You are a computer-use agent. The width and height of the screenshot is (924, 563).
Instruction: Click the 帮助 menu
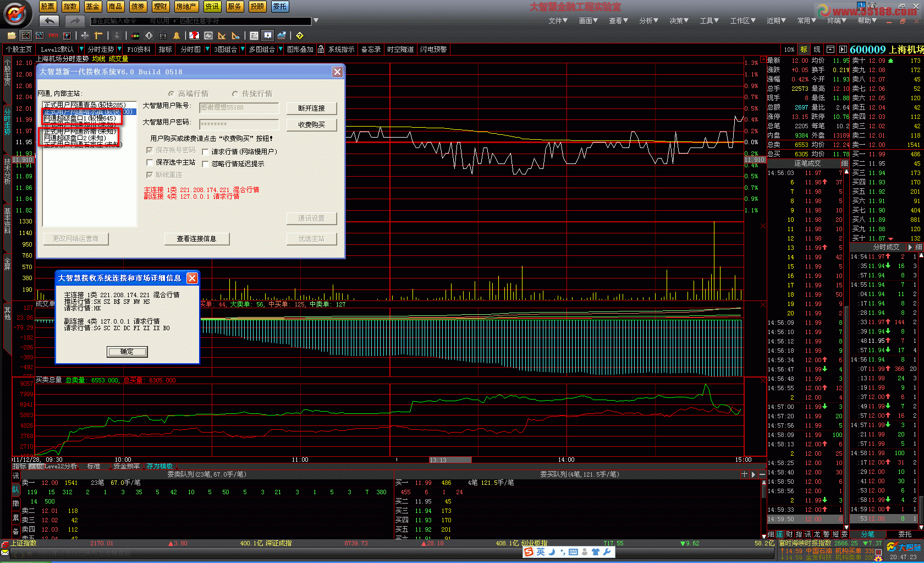[x=867, y=20]
